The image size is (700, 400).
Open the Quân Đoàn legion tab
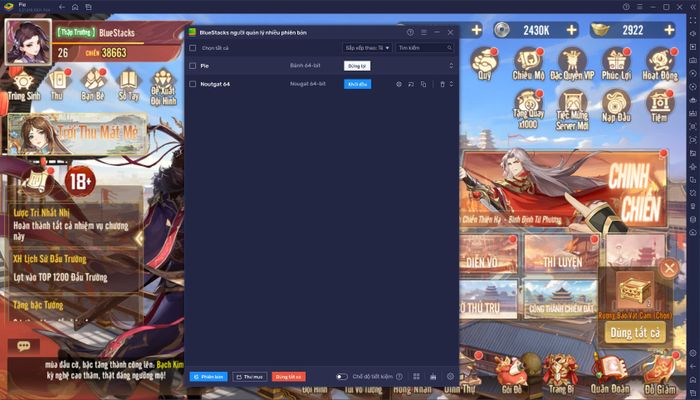coord(610,375)
